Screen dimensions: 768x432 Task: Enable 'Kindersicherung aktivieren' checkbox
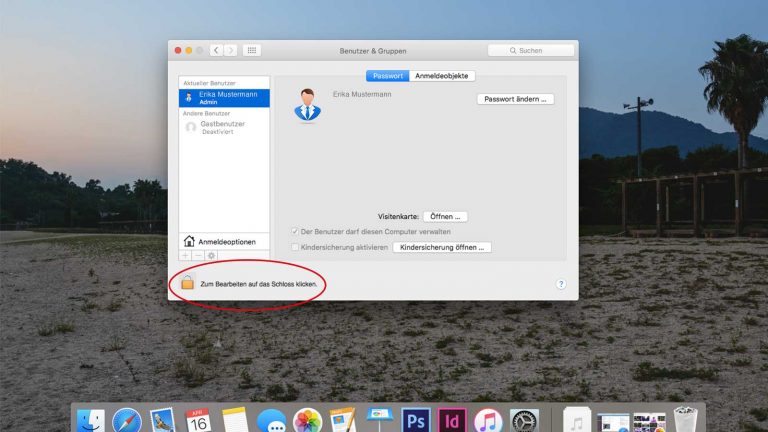(x=295, y=247)
